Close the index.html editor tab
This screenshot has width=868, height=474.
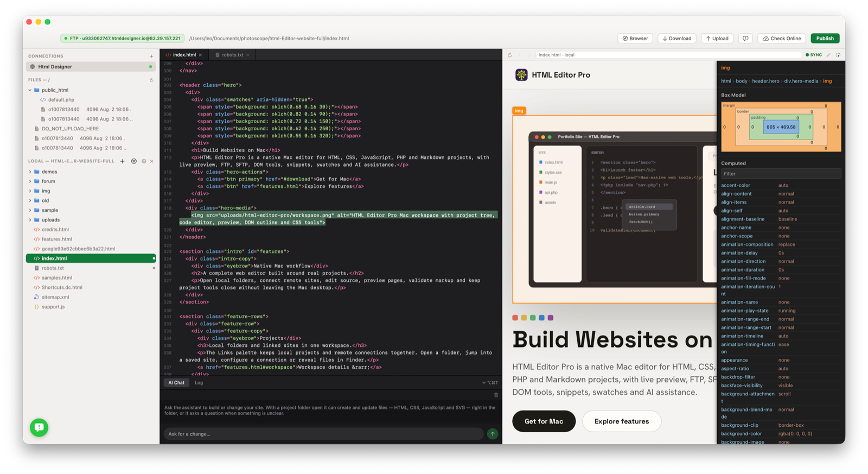[200, 55]
